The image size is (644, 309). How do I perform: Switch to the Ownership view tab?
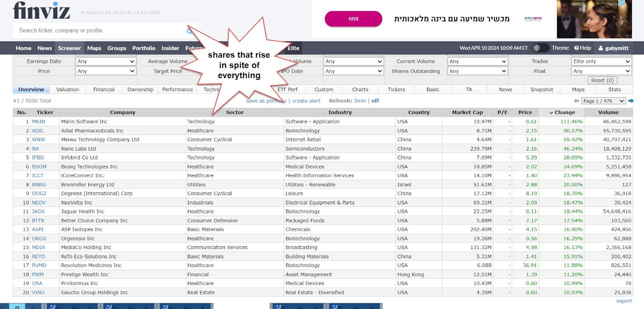pyautogui.click(x=140, y=90)
